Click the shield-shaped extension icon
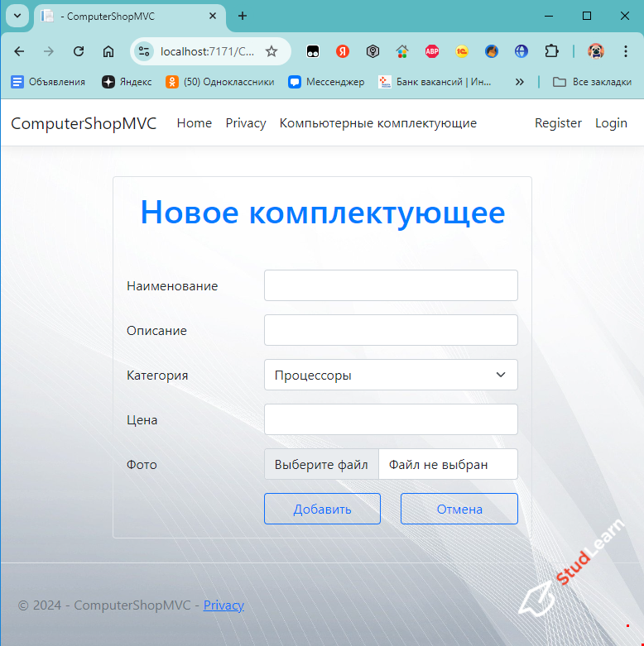644x646 pixels. (372, 51)
